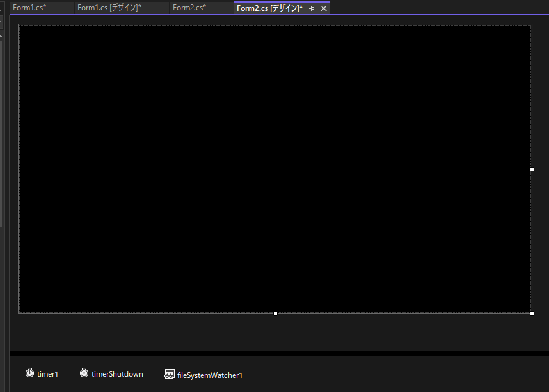Close the Form2.cs designer tab
549x392 pixels.
click(324, 8)
